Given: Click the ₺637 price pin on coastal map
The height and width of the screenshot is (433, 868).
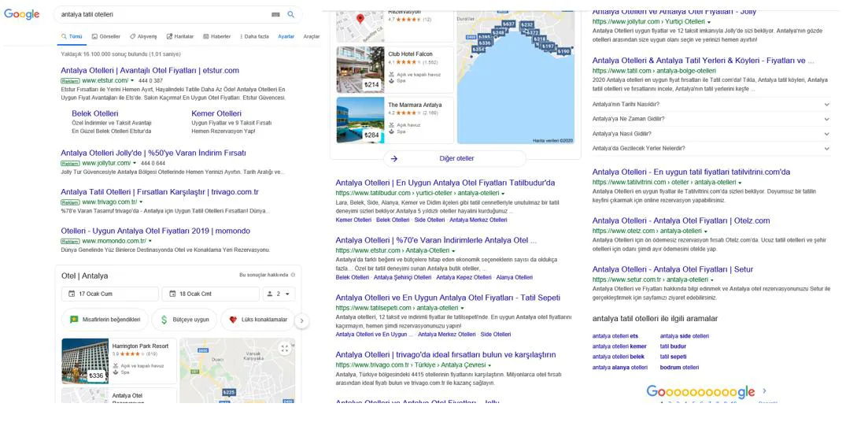Looking at the screenshot, I should (508, 24).
